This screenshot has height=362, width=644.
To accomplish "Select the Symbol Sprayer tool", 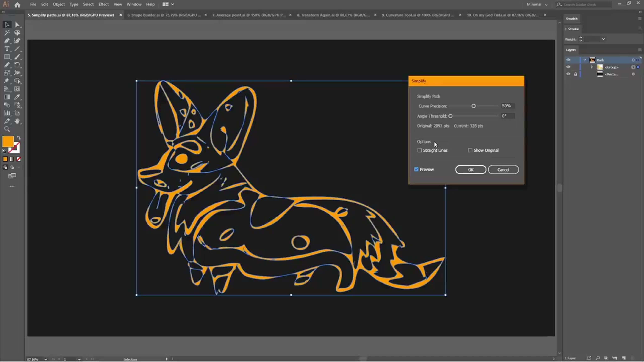I will tap(17, 105).
